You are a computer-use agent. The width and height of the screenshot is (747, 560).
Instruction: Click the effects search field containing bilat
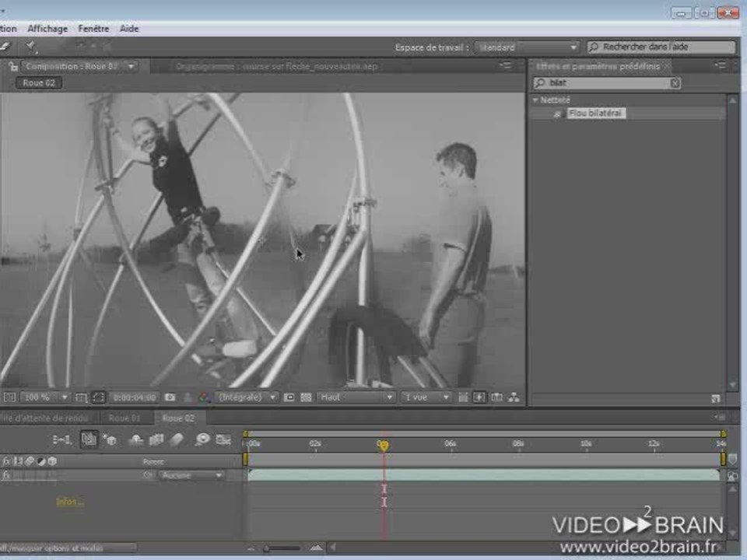click(606, 83)
